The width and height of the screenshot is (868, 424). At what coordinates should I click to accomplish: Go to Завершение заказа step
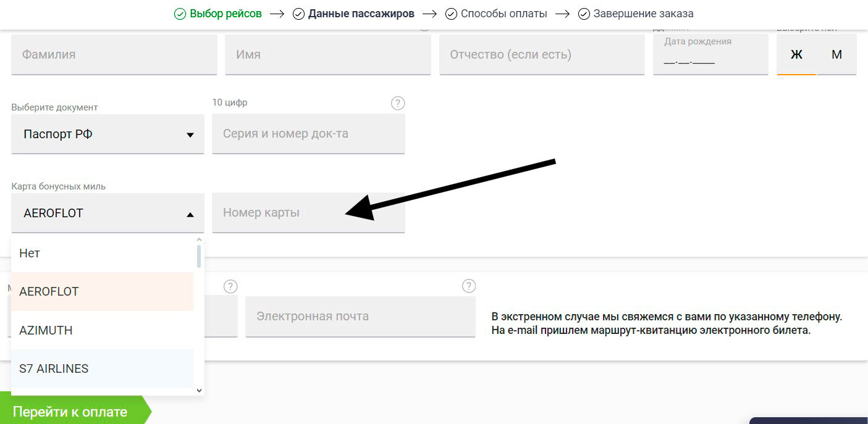coord(643,13)
